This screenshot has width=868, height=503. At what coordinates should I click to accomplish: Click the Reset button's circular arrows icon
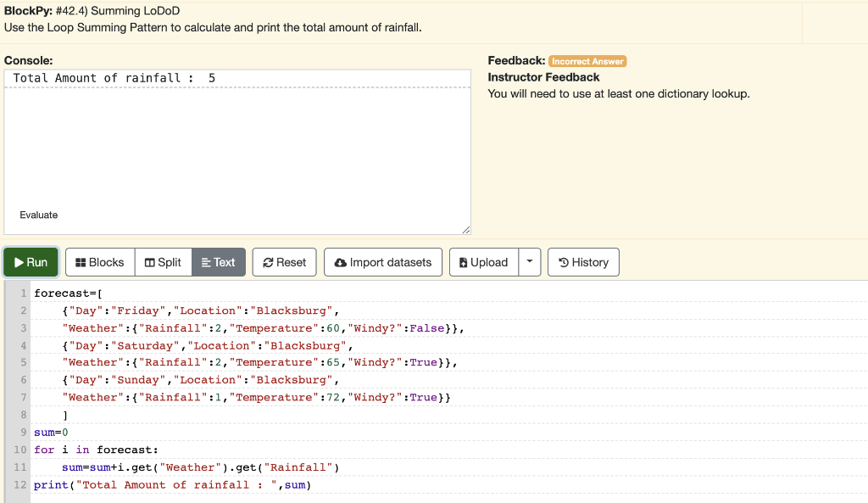pyautogui.click(x=268, y=263)
